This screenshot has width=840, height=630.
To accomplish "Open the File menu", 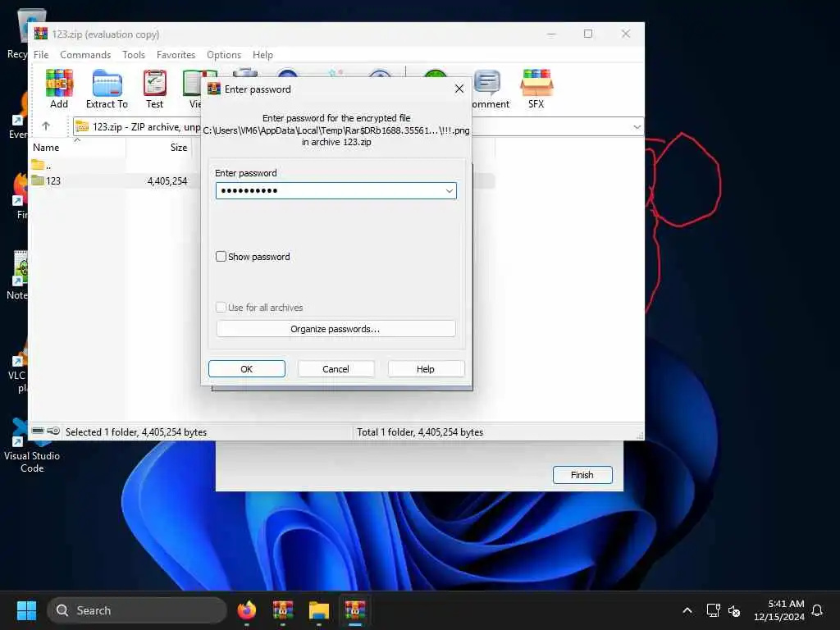I will [x=41, y=55].
